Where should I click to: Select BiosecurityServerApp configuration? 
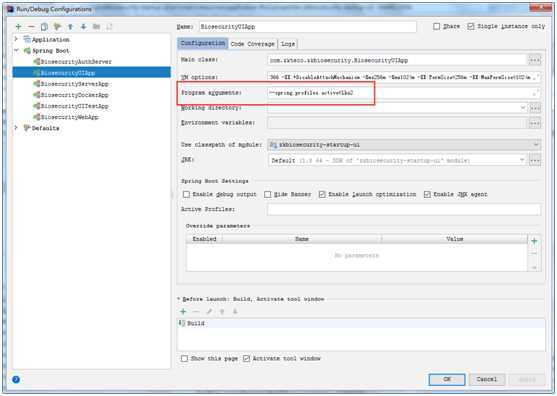pyautogui.click(x=75, y=84)
